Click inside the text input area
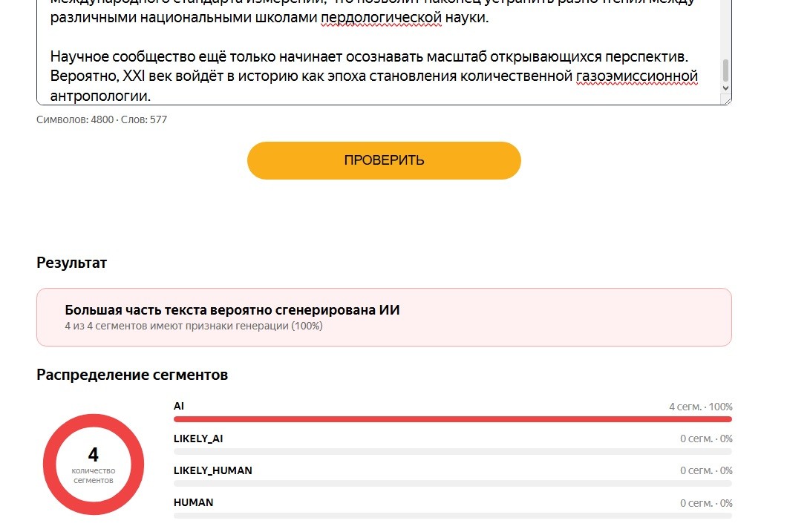 379,50
